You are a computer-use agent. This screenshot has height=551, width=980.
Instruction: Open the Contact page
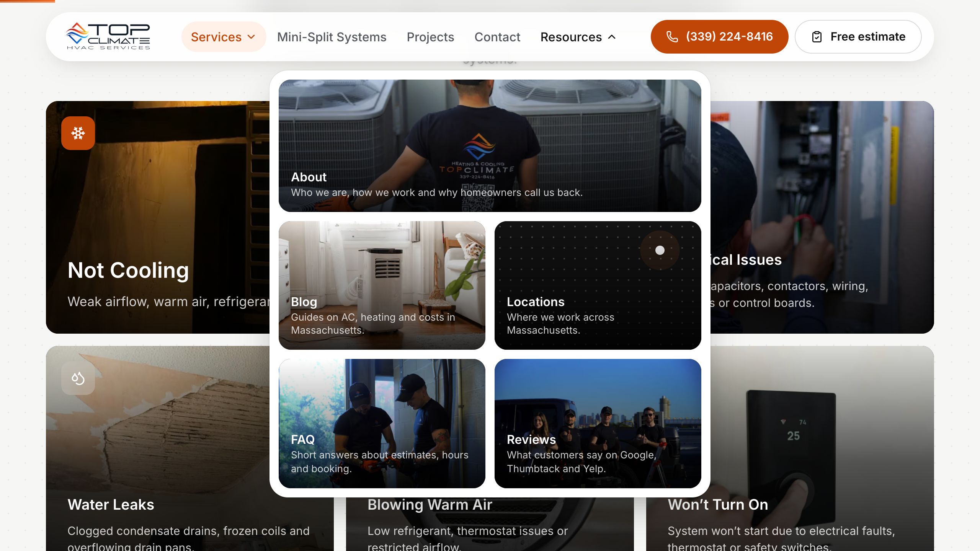[x=497, y=37]
